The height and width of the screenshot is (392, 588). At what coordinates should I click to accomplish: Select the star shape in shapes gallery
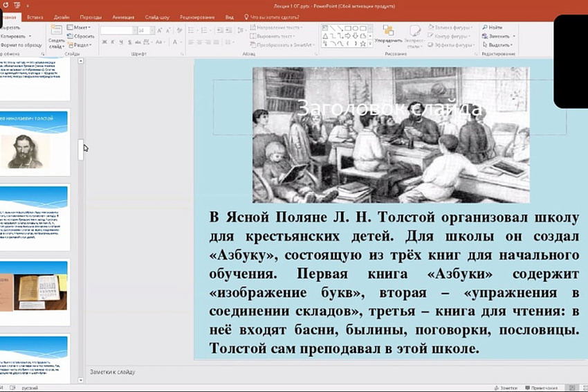point(365,43)
